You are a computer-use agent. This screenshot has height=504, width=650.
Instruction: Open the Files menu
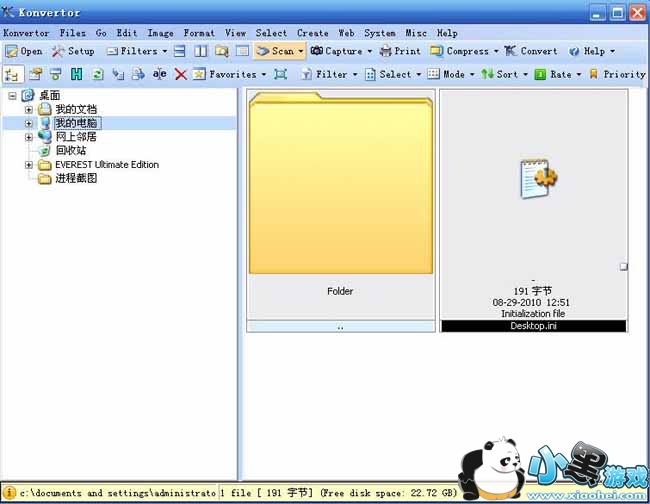coord(73,33)
